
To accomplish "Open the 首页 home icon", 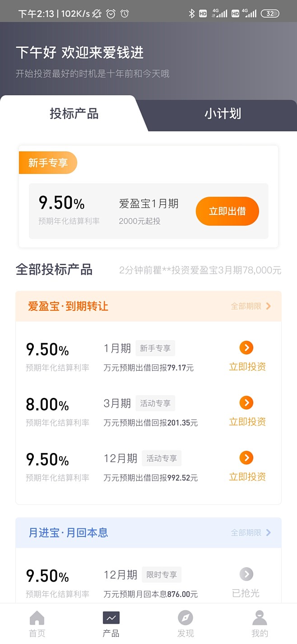I will [x=37, y=618].
